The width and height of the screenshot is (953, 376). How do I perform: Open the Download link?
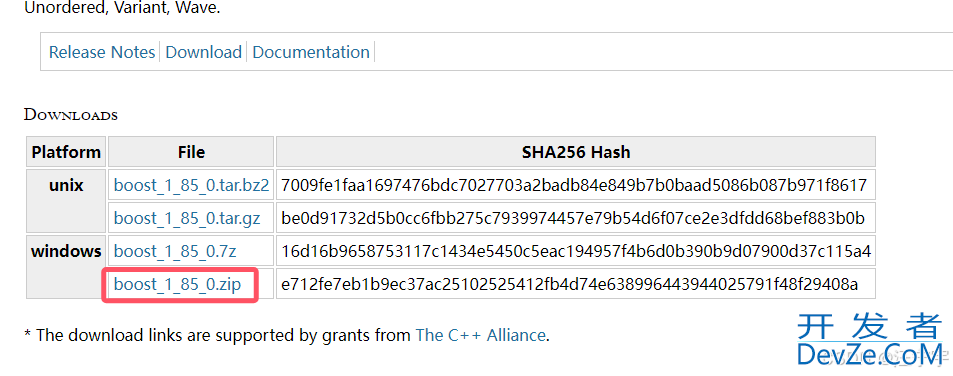coord(204,52)
